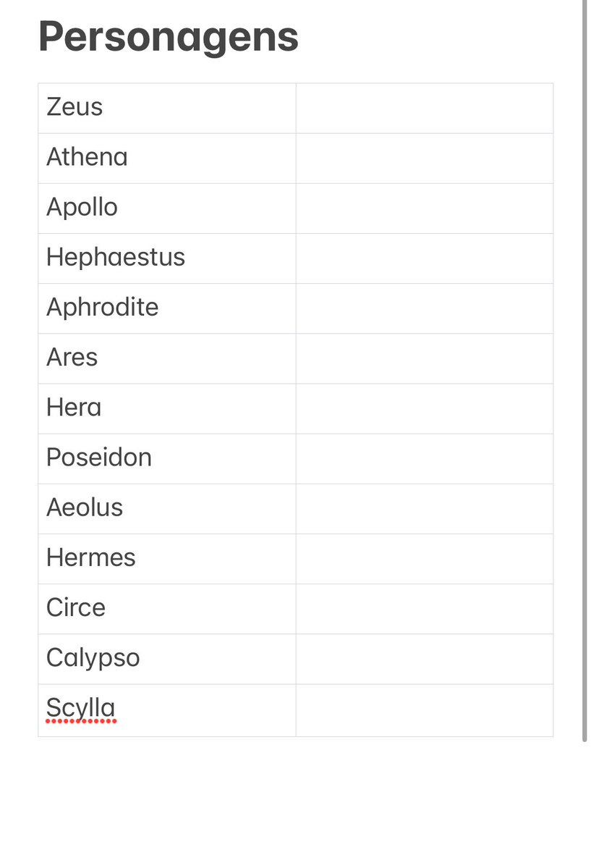Select the Hephaestus table cell
Viewport: 591px width, 868px height.
(x=167, y=258)
